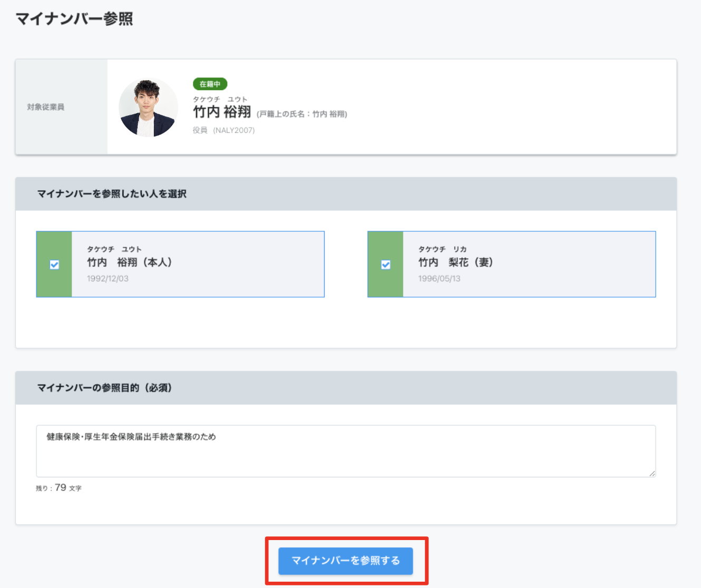Click the 対象従業員 label cell
The image size is (701, 588).
(62, 107)
